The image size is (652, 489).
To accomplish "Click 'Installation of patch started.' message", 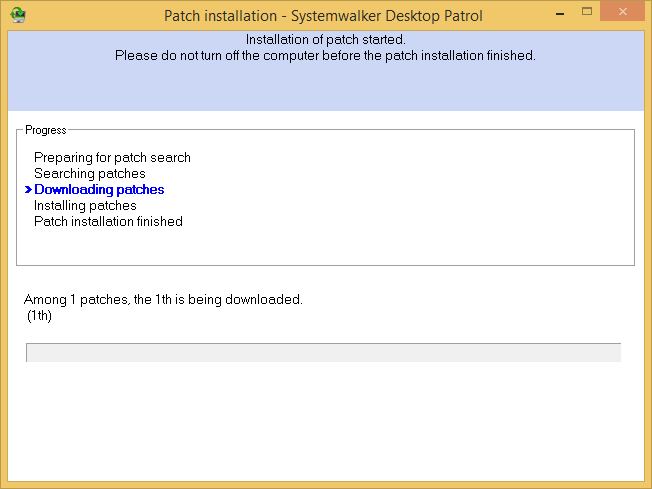I will click(326, 40).
